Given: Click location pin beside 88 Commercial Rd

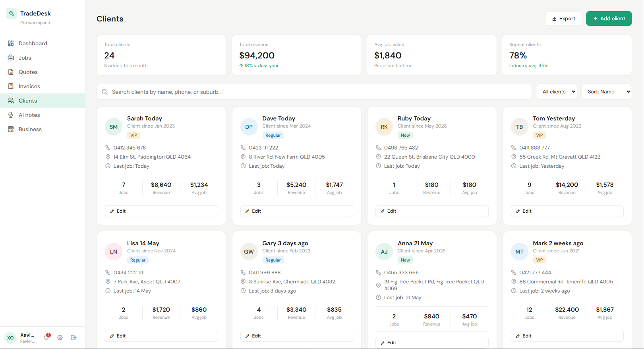Looking at the screenshot, I should 514,281.
